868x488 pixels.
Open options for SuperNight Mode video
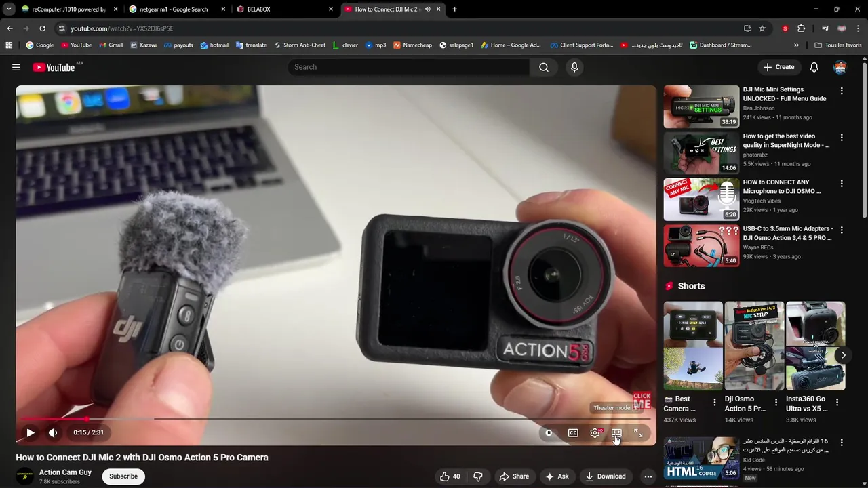[842, 138]
